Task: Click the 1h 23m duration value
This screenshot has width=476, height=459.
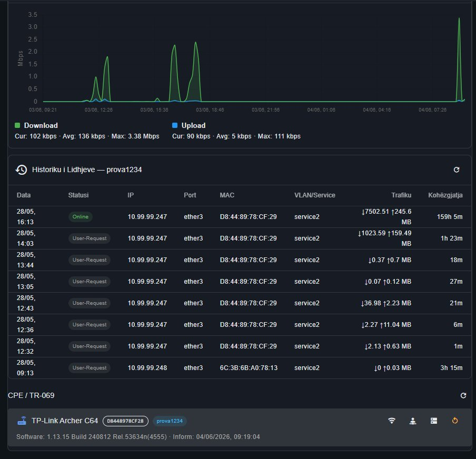Action: 451,238
